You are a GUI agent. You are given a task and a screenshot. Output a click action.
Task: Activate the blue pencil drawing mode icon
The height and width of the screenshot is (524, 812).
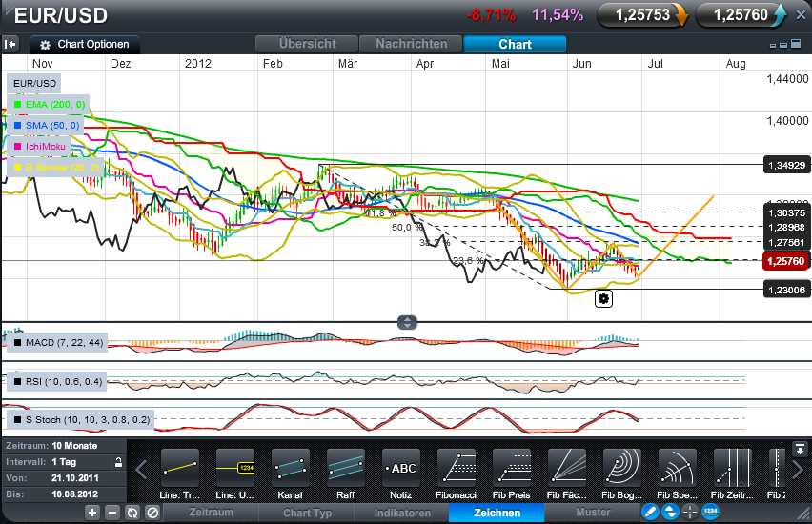(x=650, y=513)
